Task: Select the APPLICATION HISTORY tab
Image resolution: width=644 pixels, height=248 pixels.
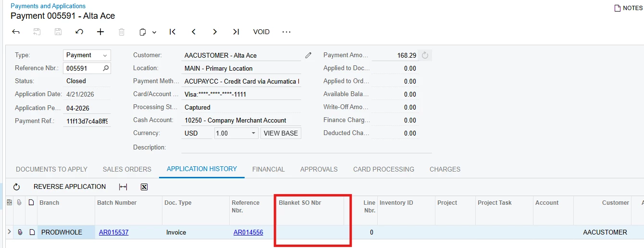Action: (202, 169)
